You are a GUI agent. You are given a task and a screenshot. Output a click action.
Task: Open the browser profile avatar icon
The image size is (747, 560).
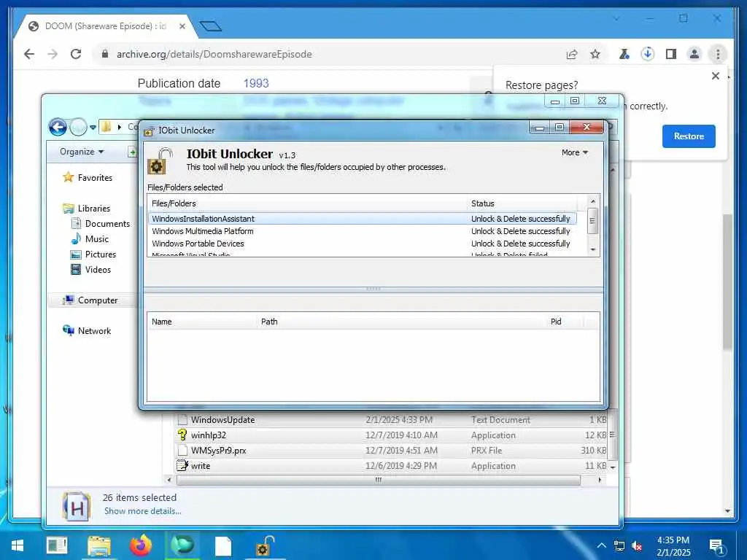(x=694, y=54)
